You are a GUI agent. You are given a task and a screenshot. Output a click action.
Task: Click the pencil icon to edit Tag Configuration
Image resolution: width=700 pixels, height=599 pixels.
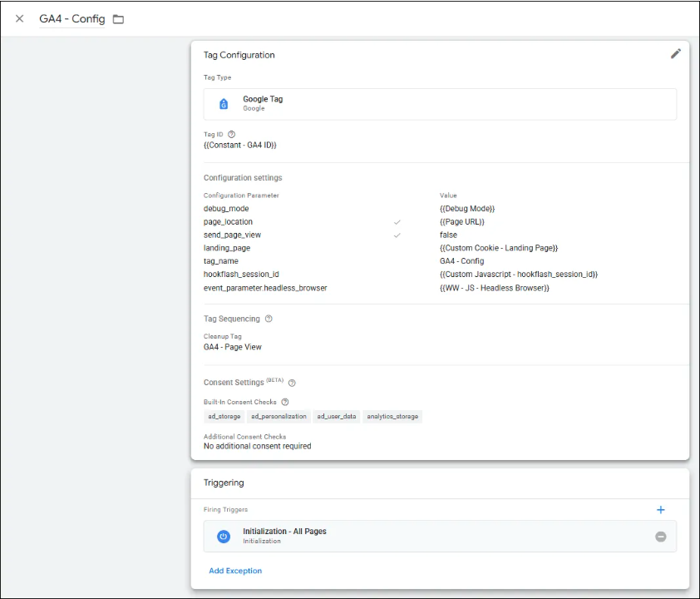[x=675, y=54]
